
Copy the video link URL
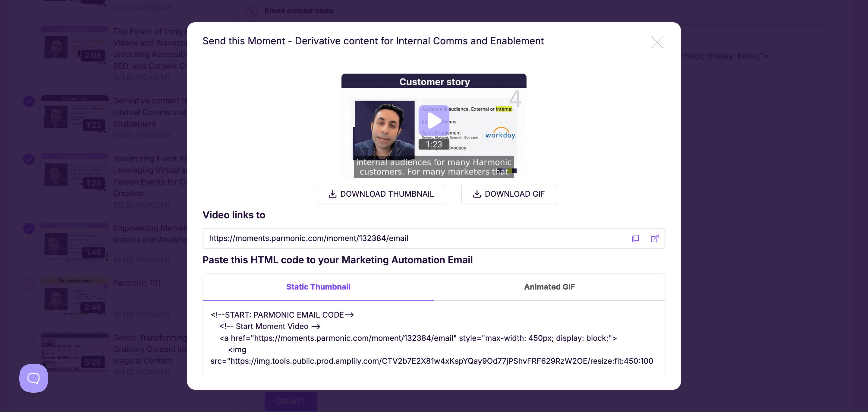tap(636, 238)
